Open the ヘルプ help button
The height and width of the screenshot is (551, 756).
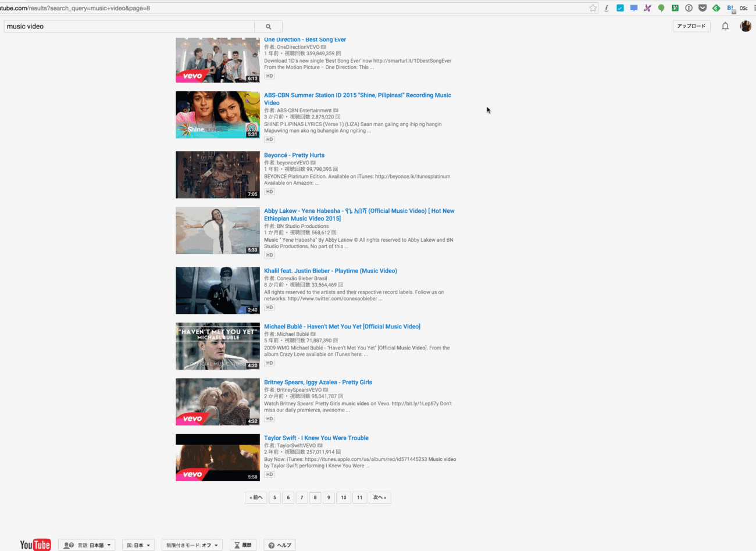point(280,545)
